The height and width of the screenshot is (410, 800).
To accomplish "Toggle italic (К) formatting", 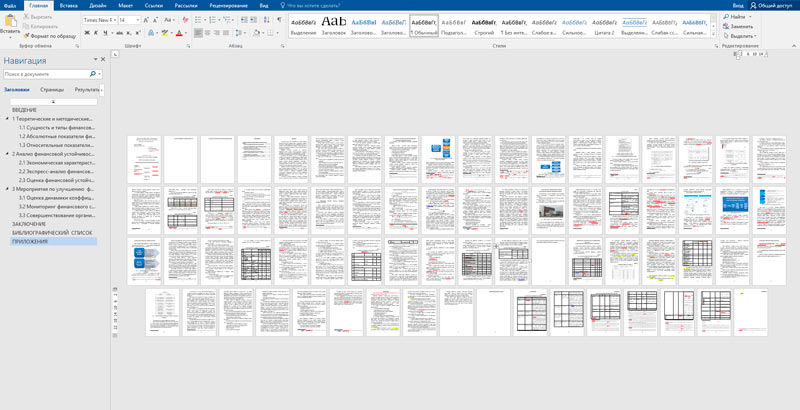I will tap(96, 33).
